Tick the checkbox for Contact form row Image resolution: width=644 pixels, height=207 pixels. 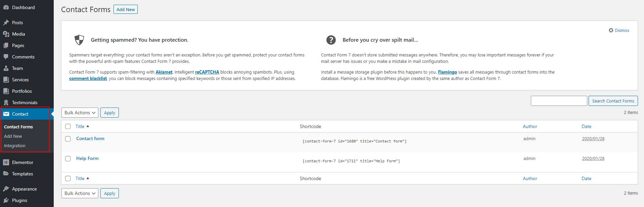(x=68, y=139)
